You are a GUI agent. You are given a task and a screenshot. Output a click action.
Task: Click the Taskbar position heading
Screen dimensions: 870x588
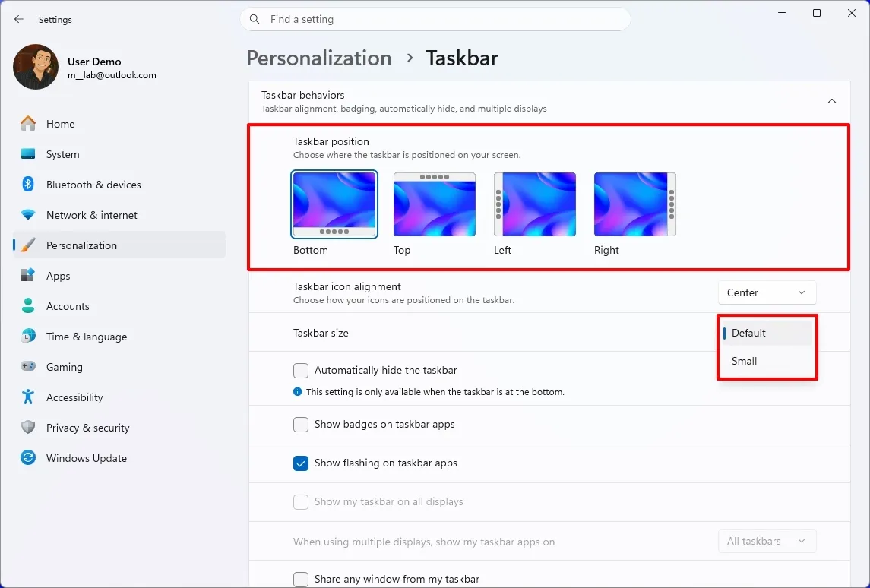(x=331, y=141)
